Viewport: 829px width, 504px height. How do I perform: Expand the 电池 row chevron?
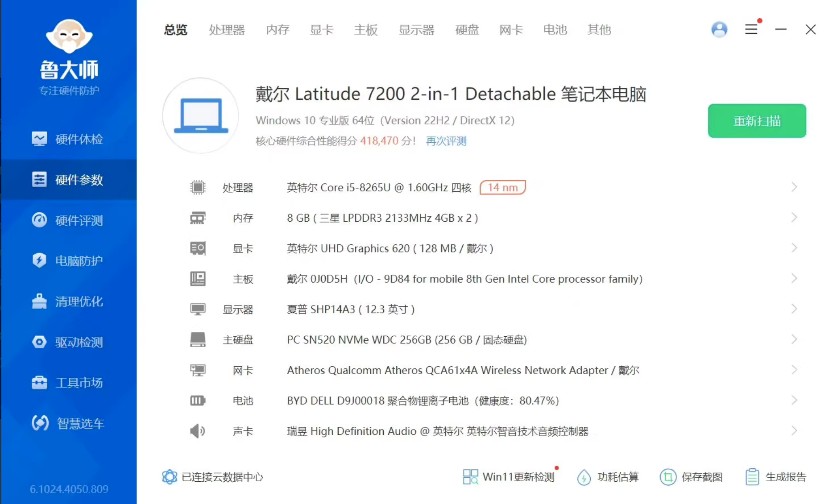click(794, 400)
